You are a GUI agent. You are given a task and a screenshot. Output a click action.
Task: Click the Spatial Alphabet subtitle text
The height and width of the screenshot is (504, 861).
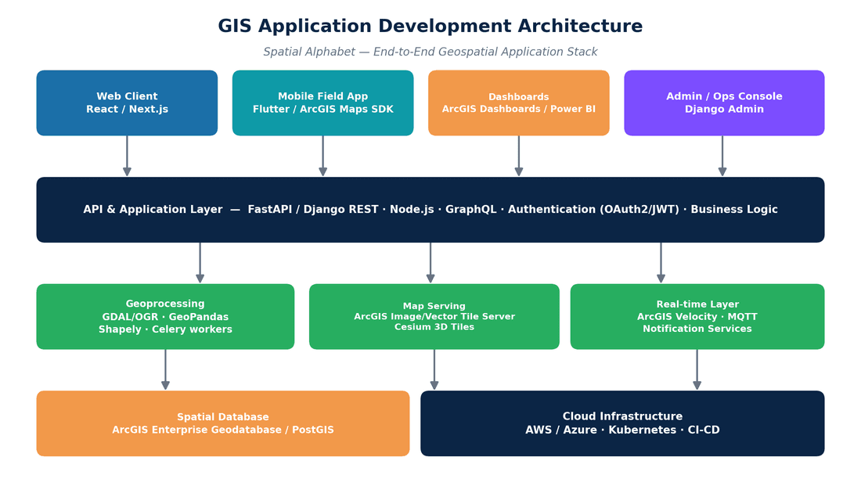pyautogui.click(x=430, y=52)
